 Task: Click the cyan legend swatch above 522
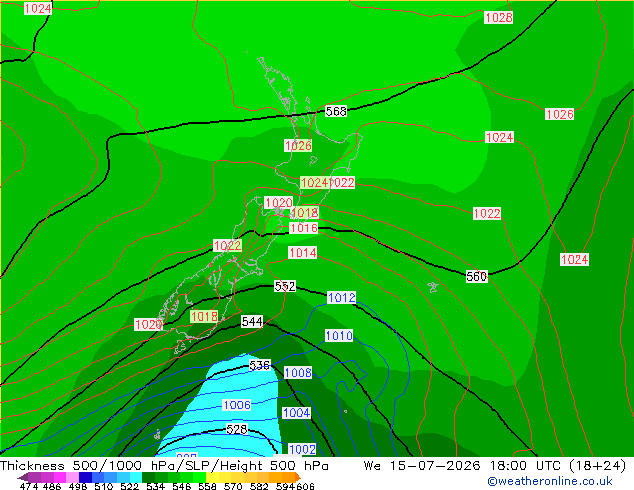pos(135,477)
